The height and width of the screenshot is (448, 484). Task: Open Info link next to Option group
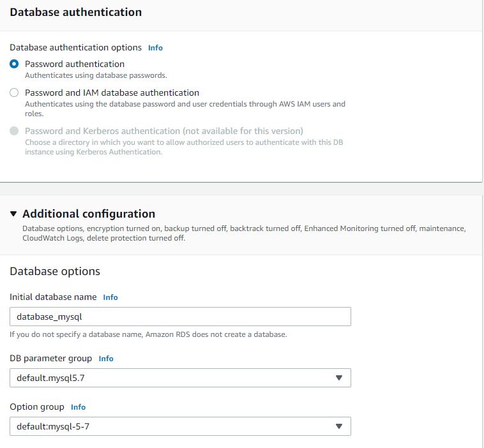point(78,407)
